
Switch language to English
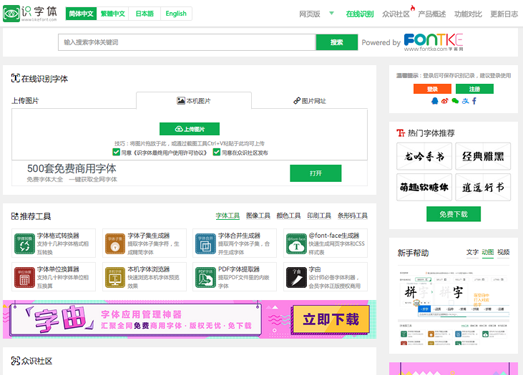pyautogui.click(x=176, y=14)
